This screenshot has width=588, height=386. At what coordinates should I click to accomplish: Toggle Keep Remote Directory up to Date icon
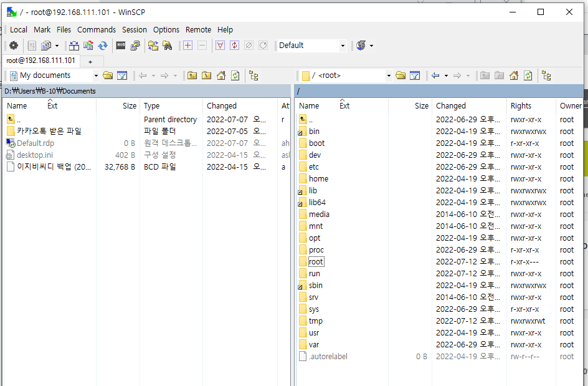[x=103, y=46]
